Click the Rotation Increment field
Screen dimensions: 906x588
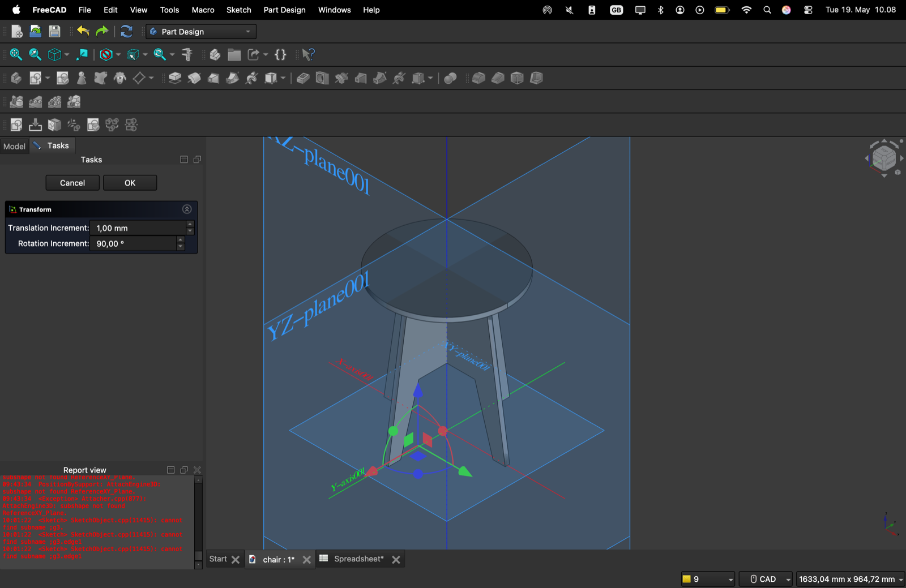click(133, 243)
